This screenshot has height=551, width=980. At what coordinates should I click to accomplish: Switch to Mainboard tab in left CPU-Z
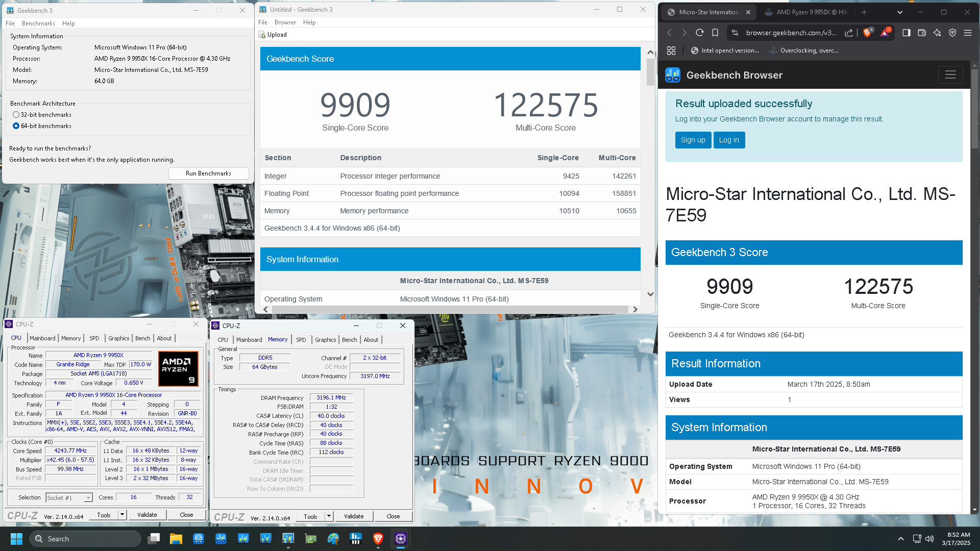tap(42, 338)
